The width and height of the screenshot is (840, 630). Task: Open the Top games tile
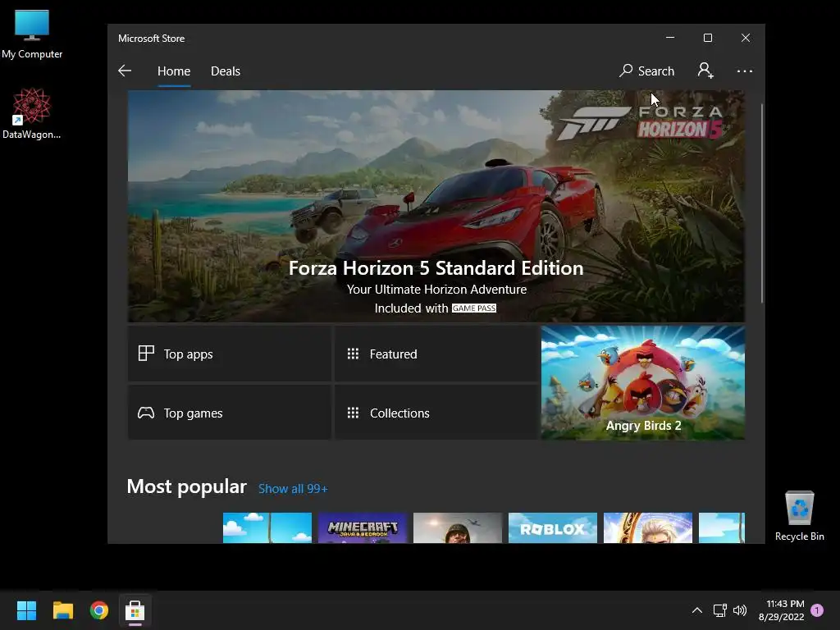click(230, 413)
